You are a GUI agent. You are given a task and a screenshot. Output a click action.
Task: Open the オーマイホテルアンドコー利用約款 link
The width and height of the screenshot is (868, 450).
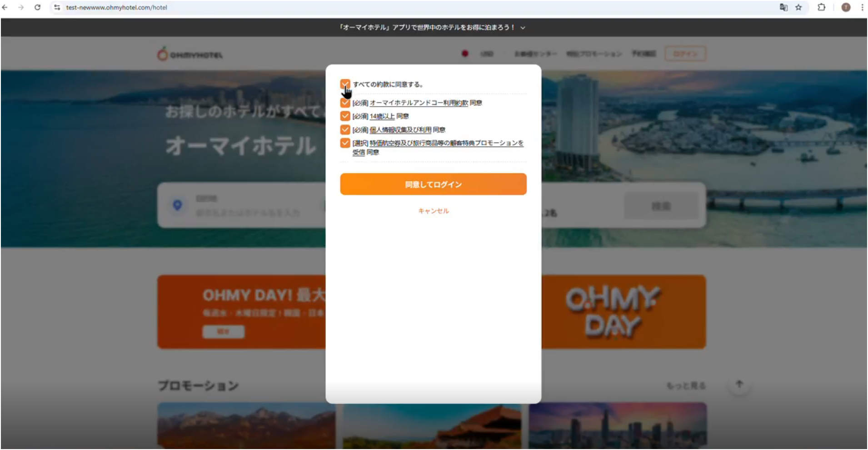(419, 103)
